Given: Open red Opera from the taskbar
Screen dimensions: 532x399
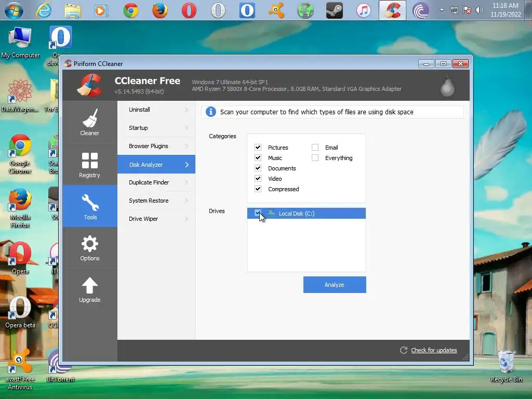Looking at the screenshot, I should [189, 10].
